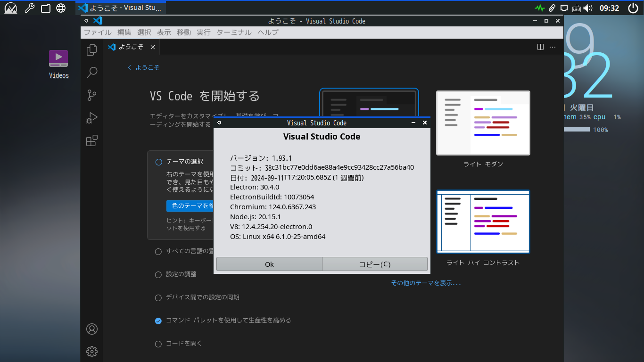Viewport: 644px width, 362px height.
Task: Open the ターミナル menu
Action: (234, 33)
